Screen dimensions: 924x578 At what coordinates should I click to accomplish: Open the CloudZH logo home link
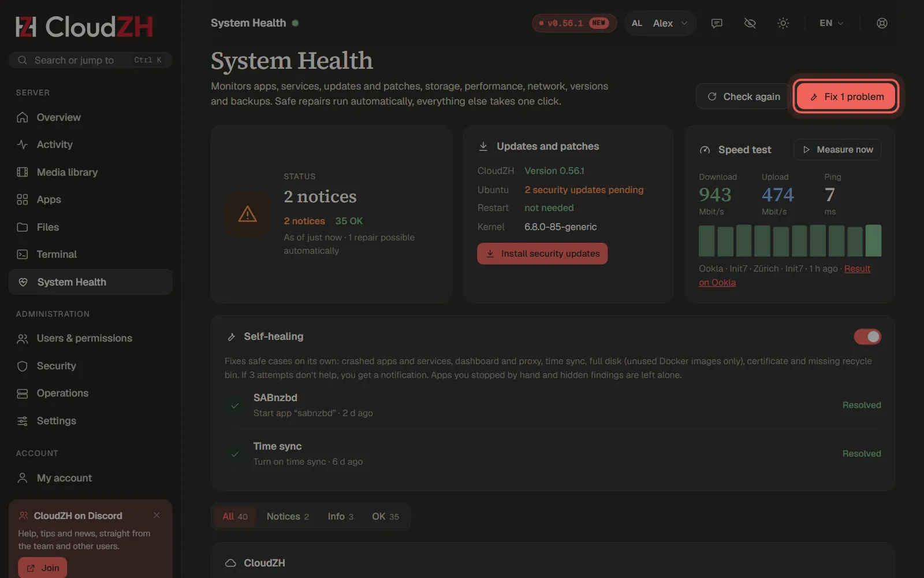coord(84,27)
